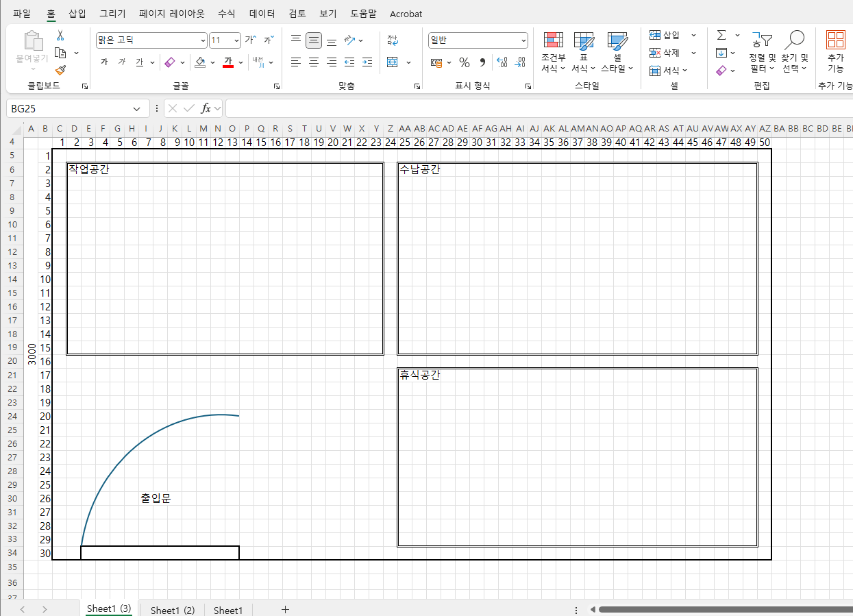This screenshot has height=616, width=853.
Task: Click the Copy icon in clipboard group
Action: pyautogui.click(x=60, y=53)
